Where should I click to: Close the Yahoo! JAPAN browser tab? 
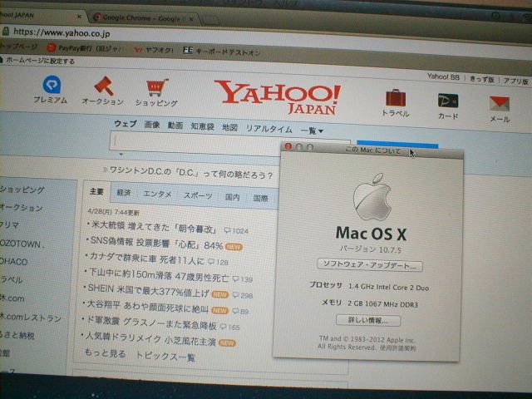tap(79, 17)
